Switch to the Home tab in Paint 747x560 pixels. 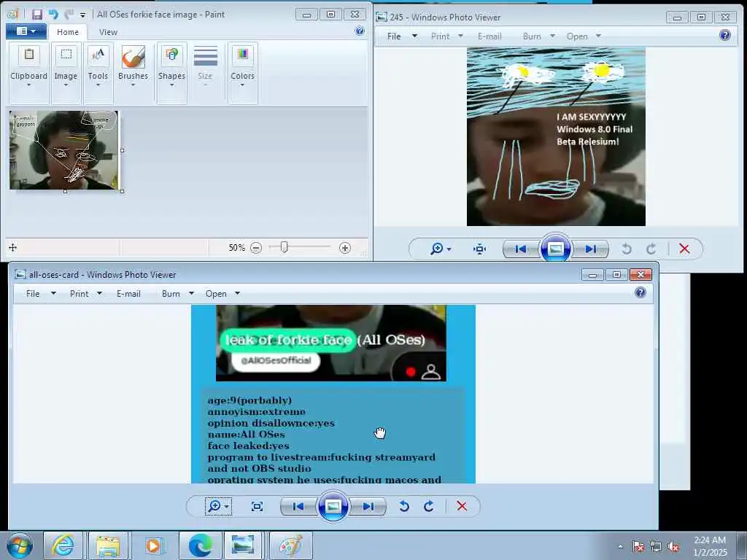(68, 32)
